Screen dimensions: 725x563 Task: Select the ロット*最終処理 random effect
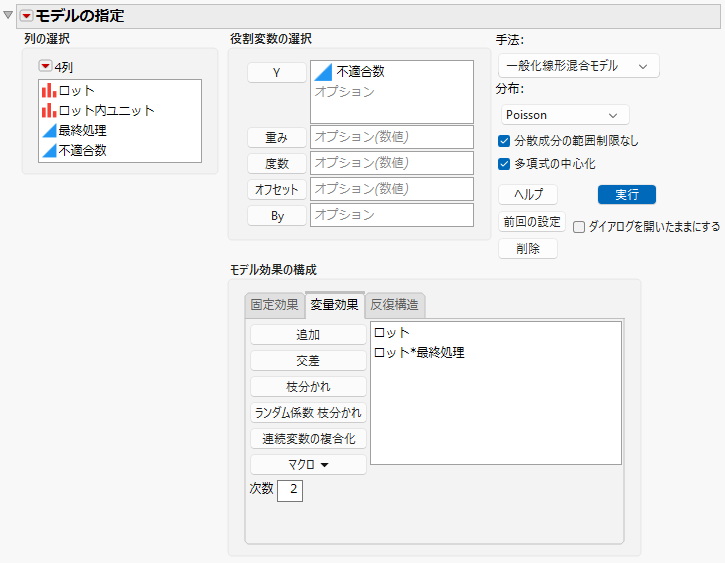419,353
